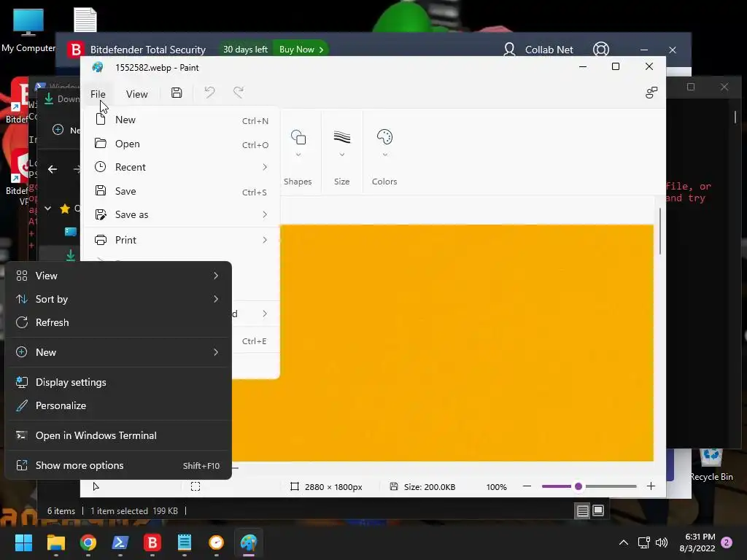Open Bitdefender from taskbar
The height and width of the screenshot is (560, 747).
[x=152, y=542]
